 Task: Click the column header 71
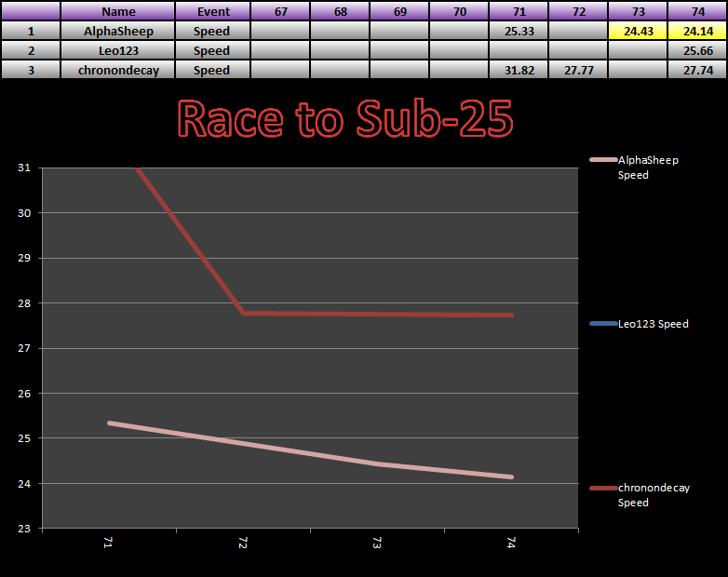pos(519,11)
